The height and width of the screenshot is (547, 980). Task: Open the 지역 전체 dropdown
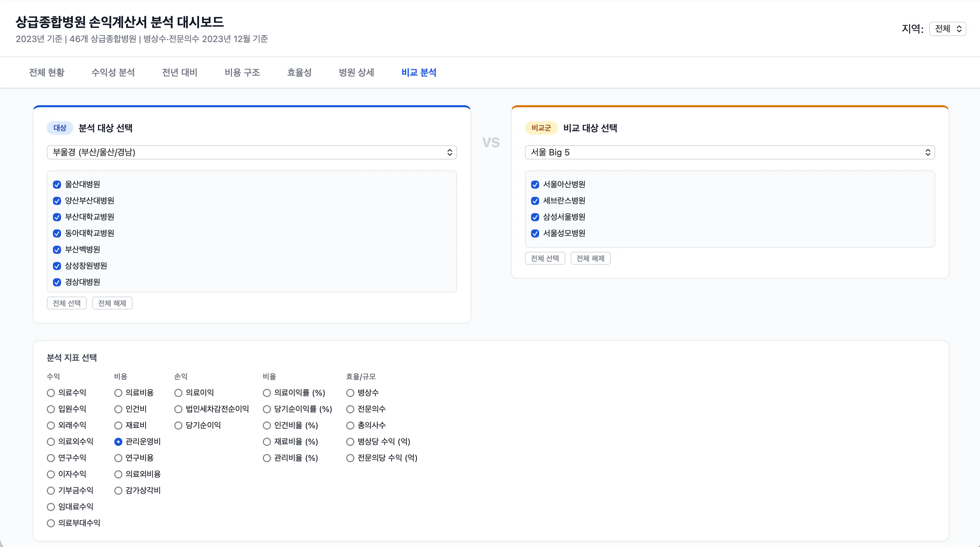947,29
